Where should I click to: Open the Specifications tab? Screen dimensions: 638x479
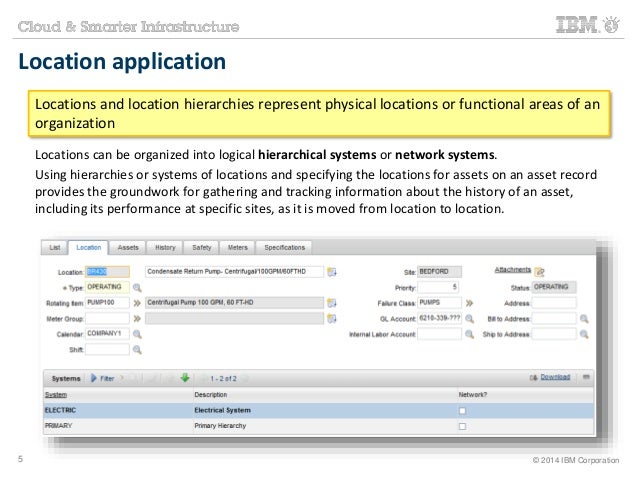coord(286,246)
